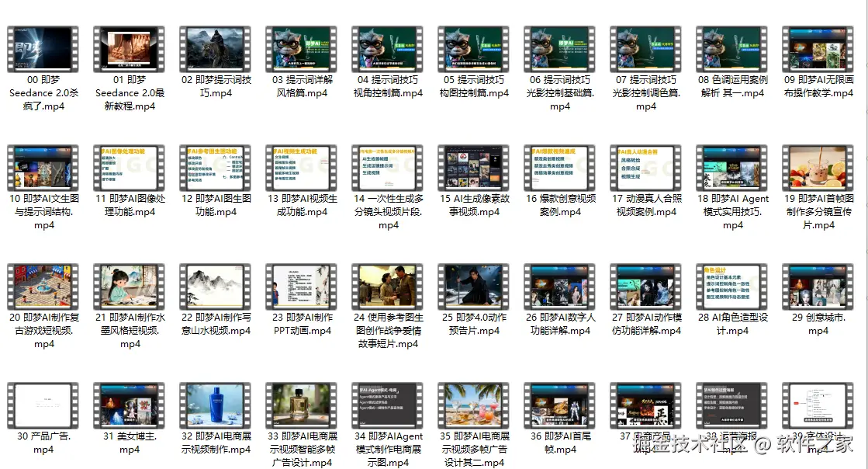
Task: Click filename text '03 提示词详解 风格篇.mp4'
Action: (303, 86)
